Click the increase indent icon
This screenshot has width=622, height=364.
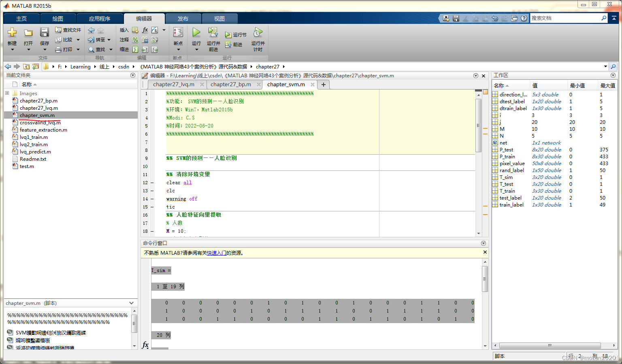click(x=145, y=49)
